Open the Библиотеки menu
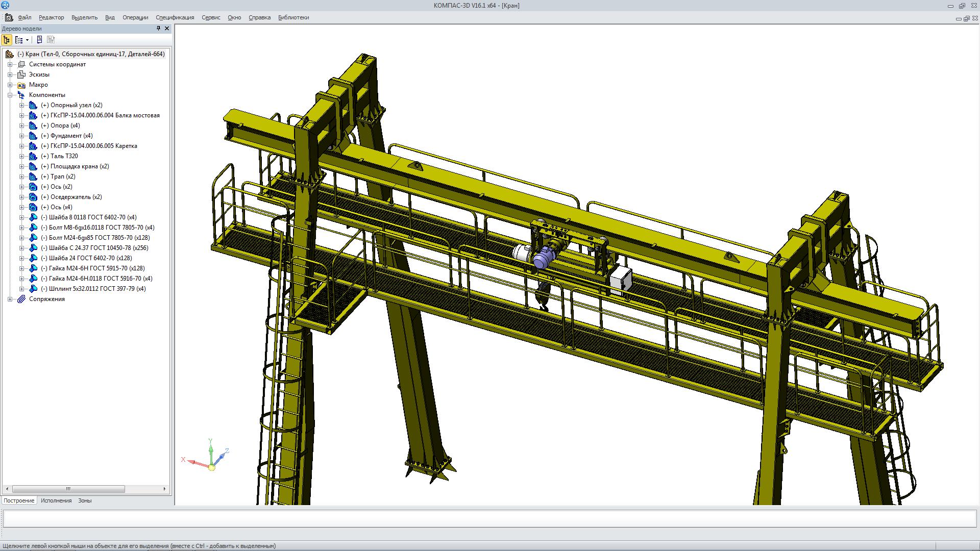The height and width of the screenshot is (551, 980). (x=293, y=17)
